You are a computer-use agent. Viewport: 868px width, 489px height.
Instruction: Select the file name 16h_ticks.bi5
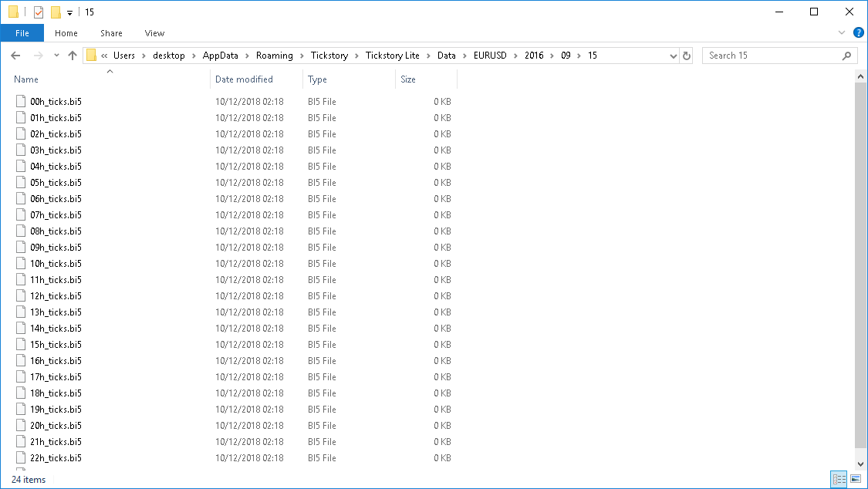tap(56, 360)
